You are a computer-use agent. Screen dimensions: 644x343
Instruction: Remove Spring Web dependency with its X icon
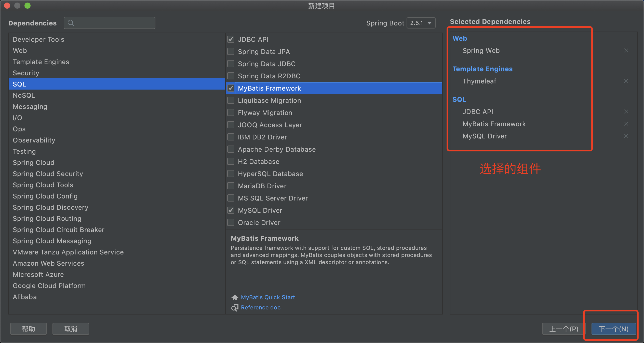click(x=626, y=50)
